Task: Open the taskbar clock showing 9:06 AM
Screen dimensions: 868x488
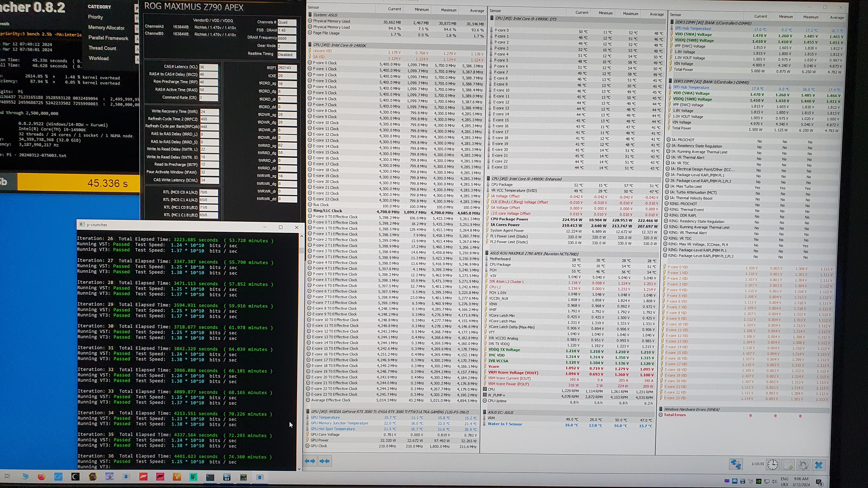Action: point(801,482)
